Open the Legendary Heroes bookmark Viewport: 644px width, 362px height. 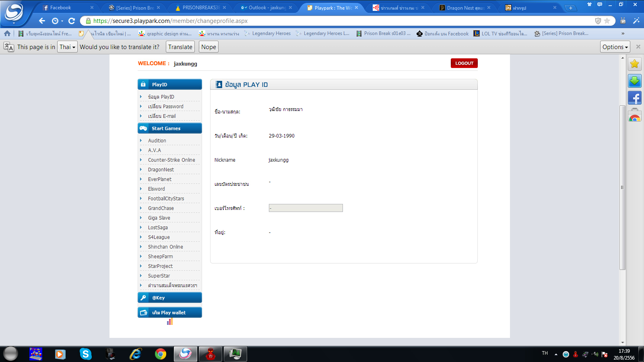268,33
